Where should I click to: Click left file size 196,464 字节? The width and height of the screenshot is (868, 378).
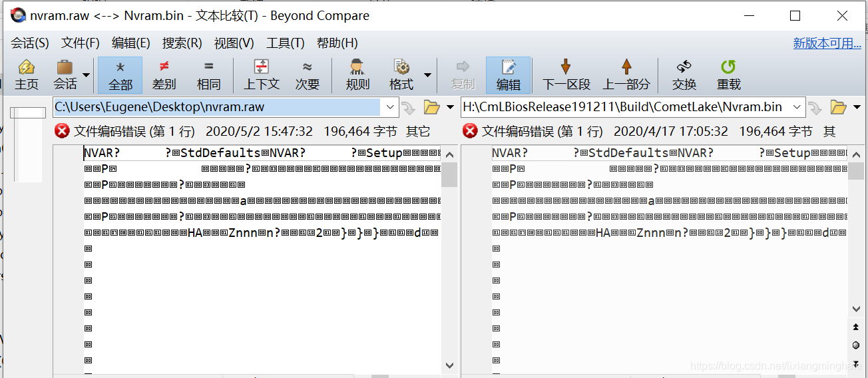click(360, 131)
